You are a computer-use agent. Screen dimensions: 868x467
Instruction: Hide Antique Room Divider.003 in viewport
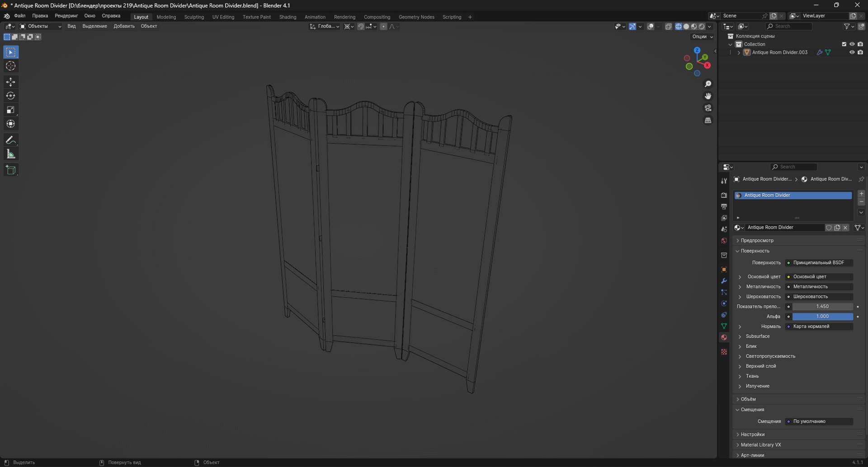click(x=852, y=52)
